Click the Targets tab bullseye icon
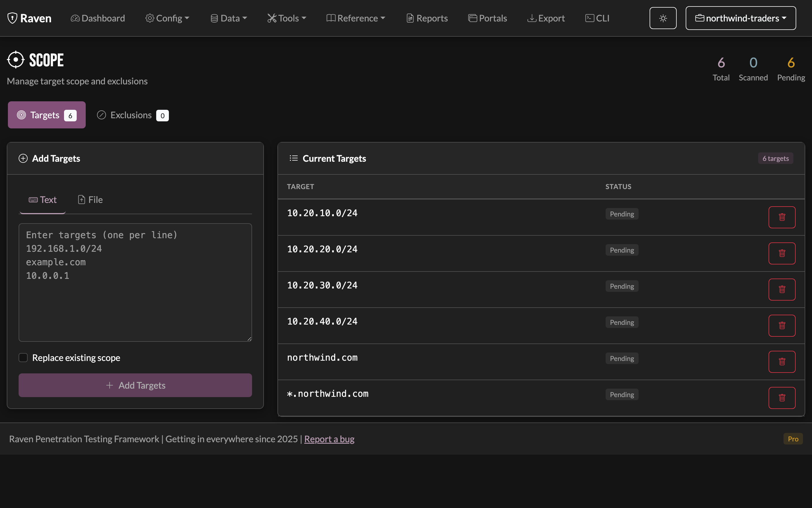The width and height of the screenshot is (812, 508). [x=21, y=115]
